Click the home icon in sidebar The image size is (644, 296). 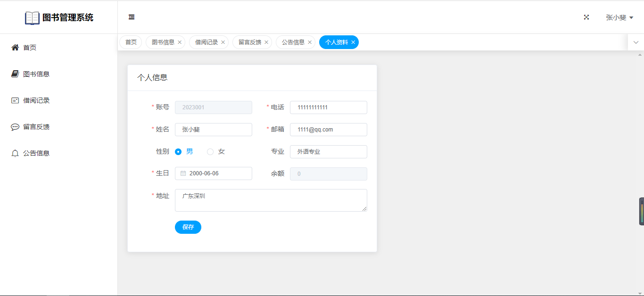pos(15,48)
